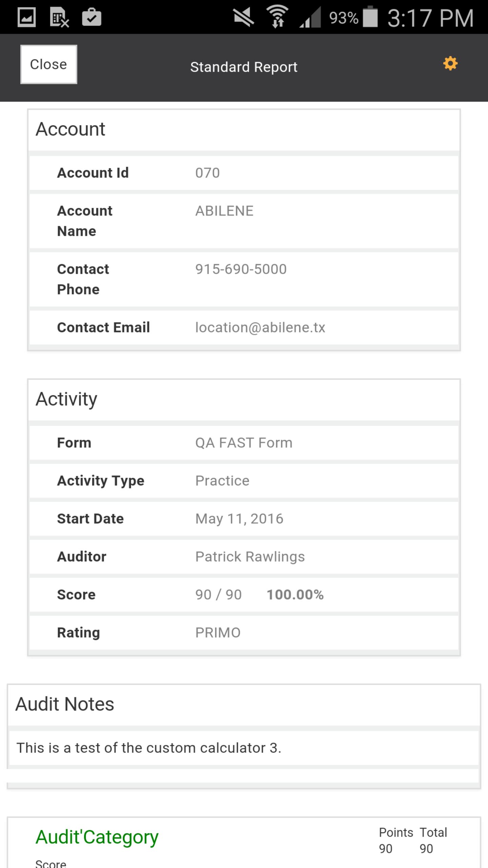
Task: Tap the audit note text about custom calculator
Action: click(149, 748)
